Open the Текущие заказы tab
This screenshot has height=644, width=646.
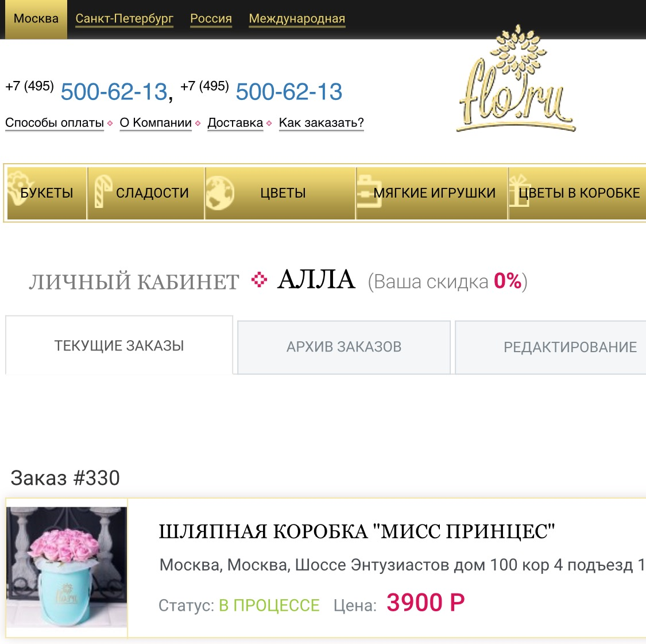(119, 345)
